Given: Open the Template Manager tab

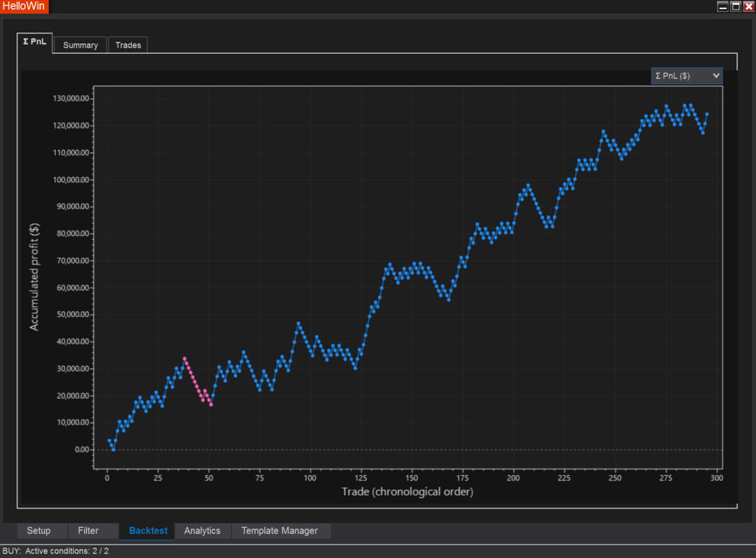Looking at the screenshot, I should coord(279,530).
